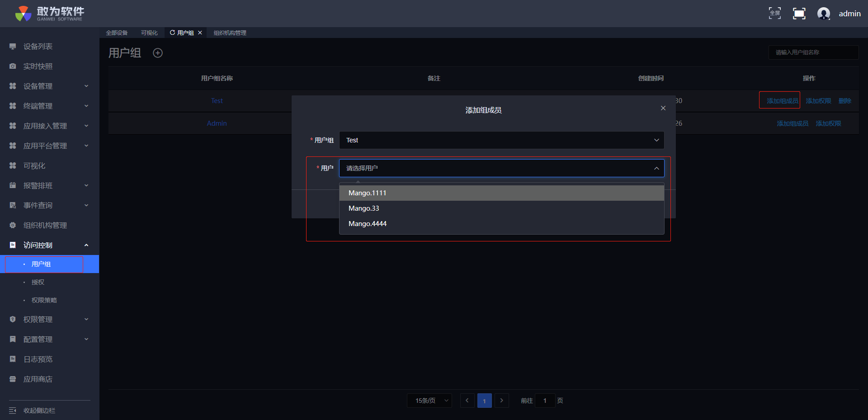Go to next page arrow
The image size is (868, 420).
(501, 401)
